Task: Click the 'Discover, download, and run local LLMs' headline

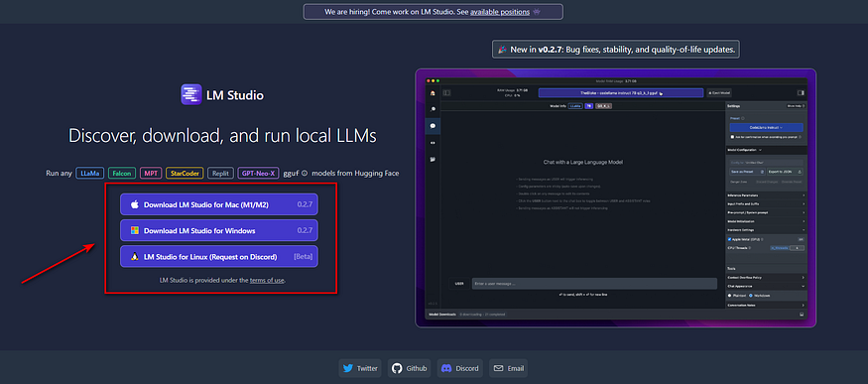Action: 222,136
